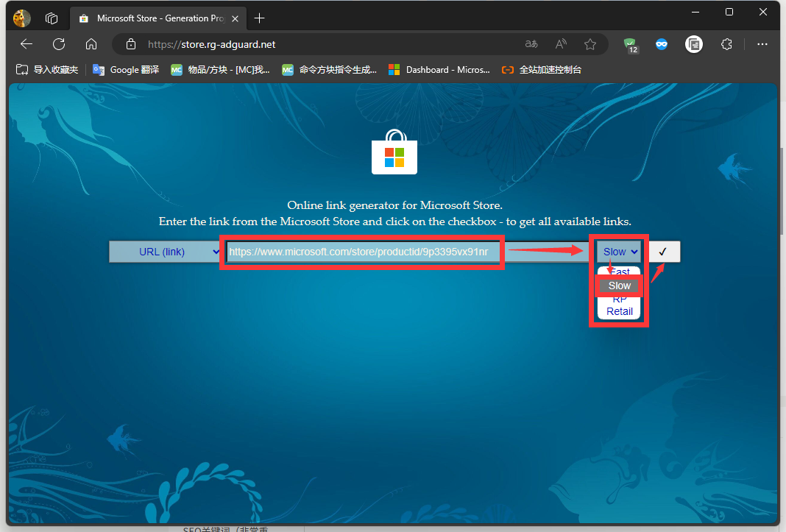Open the 命令方块指令生成 bookmark
This screenshot has width=786, height=532.
click(329, 70)
